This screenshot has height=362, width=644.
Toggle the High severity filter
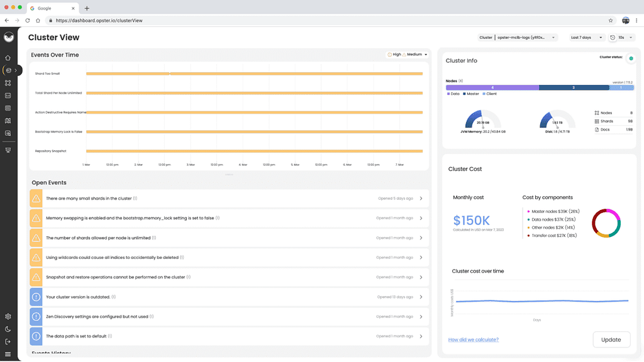pyautogui.click(x=394, y=55)
